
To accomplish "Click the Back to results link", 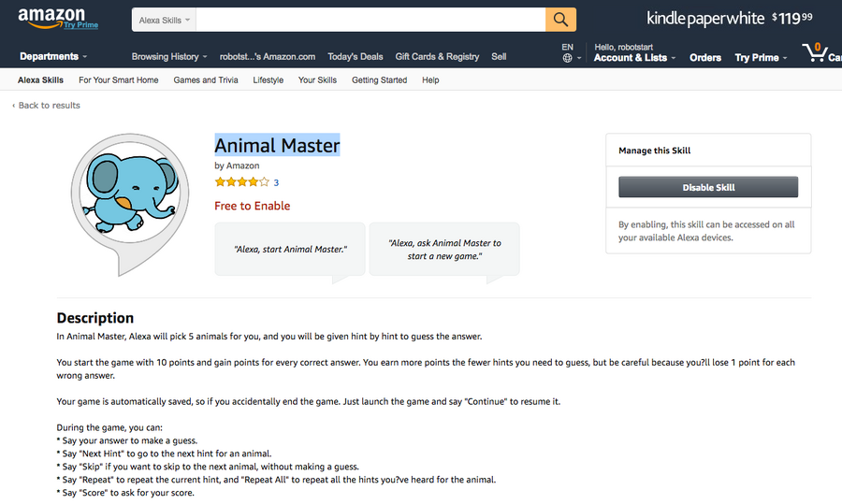I will pos(49,106).
